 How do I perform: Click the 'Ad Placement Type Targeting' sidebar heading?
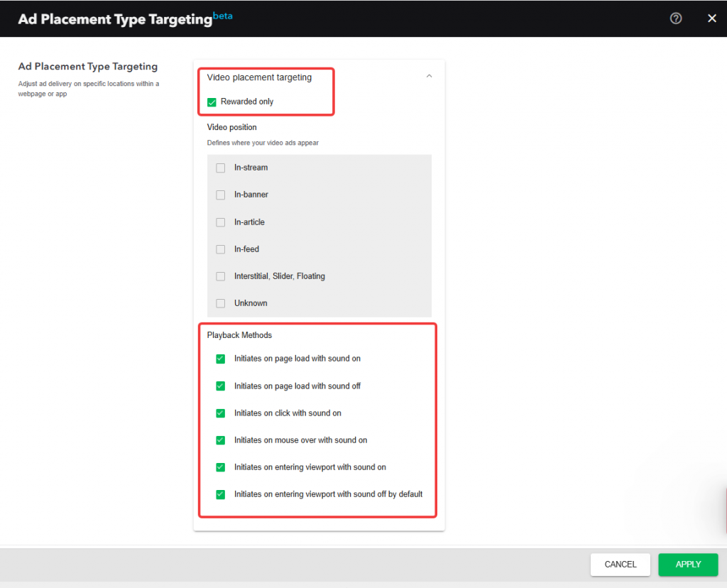pos(88,66)
